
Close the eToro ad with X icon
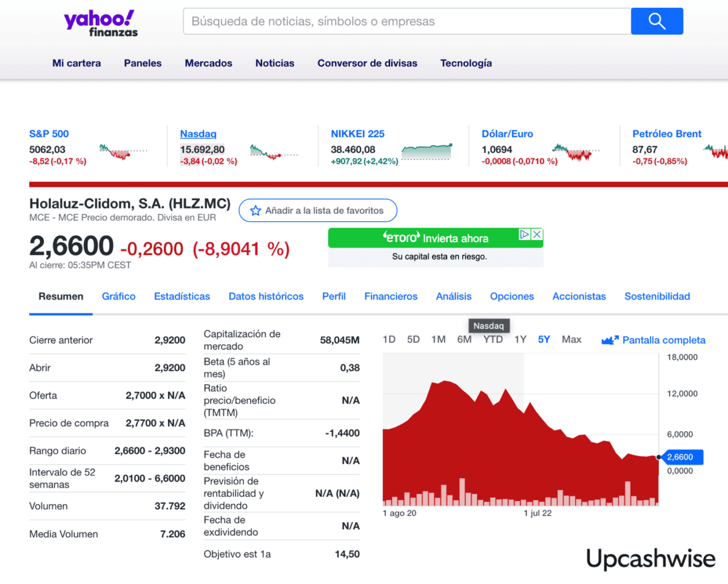coord(537,234)
